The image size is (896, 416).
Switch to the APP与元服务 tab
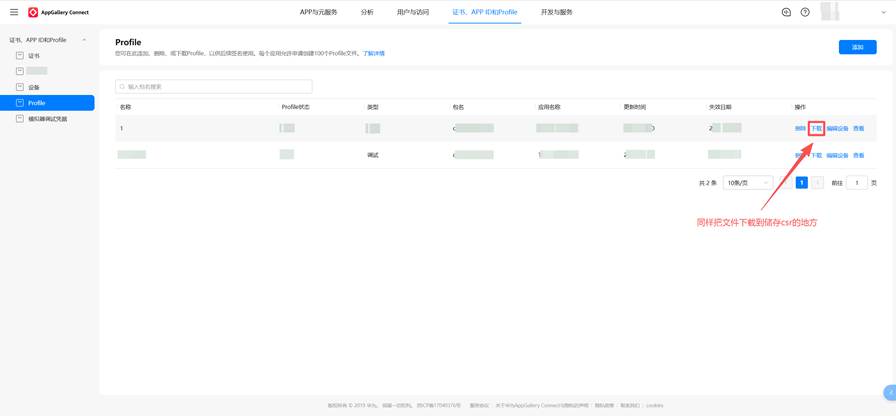(318, 12)
